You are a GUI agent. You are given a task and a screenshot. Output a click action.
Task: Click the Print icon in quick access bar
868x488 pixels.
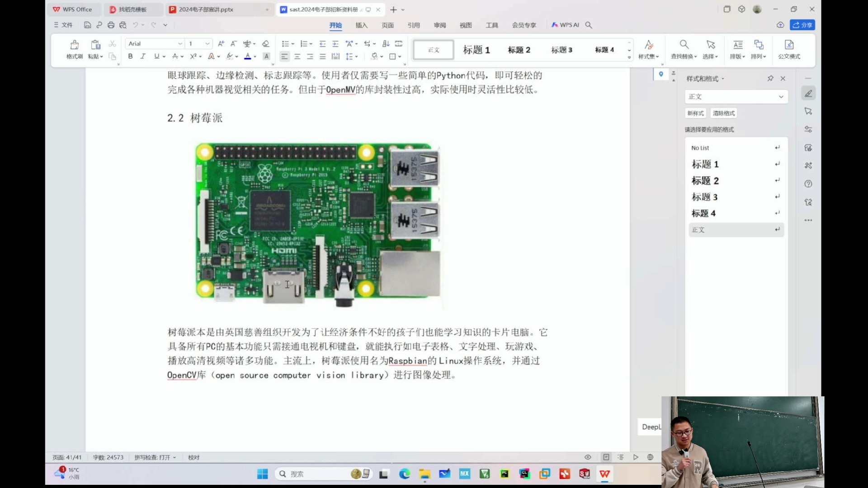click(x=111, y=25)
